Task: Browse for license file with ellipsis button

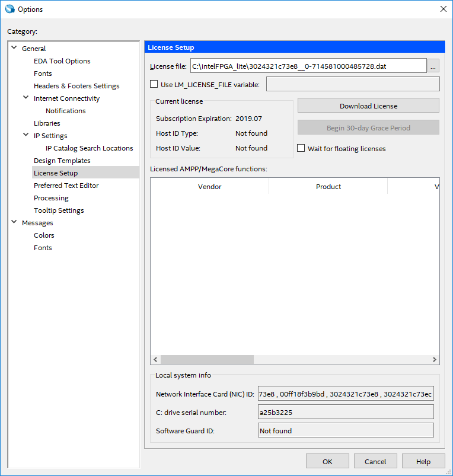Action: (433, 66)
